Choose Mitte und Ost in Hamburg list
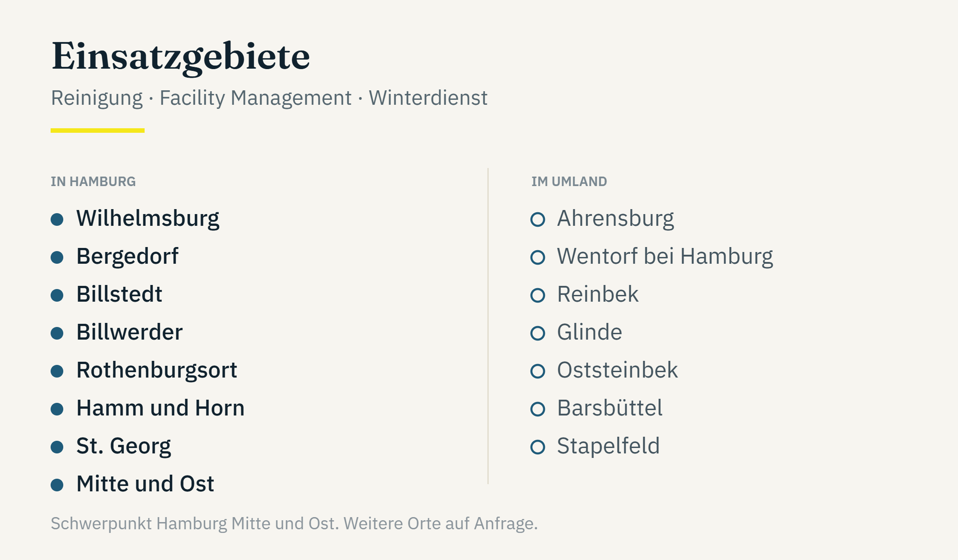This screenshot has width=958, height=560. [x=145, y=484]
